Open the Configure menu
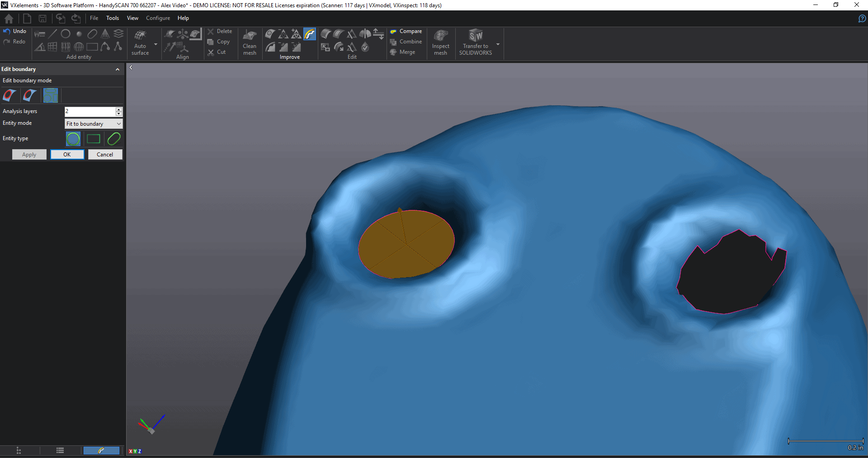The height and width of the screenshot is (458, 868). (x=158, y=18)
